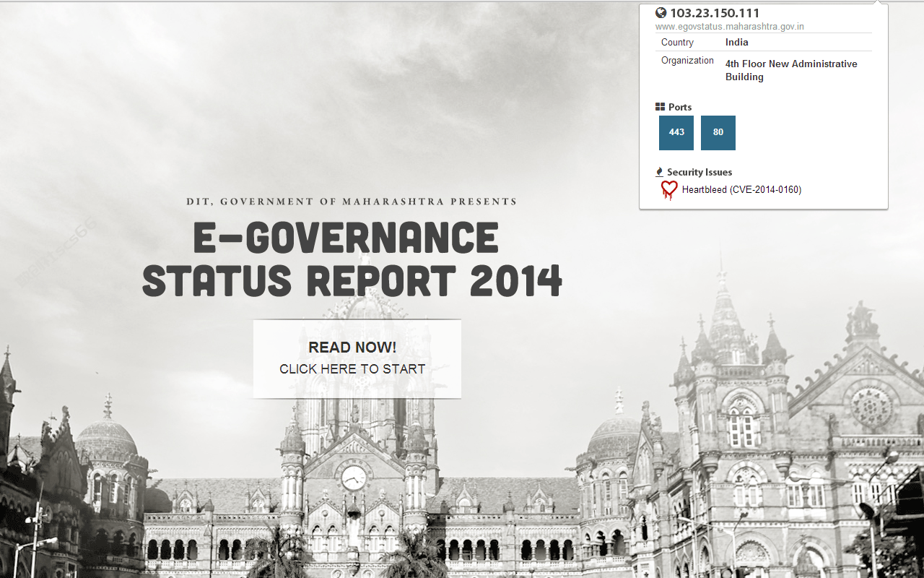Click the globe icon beside the IP address
Viewport: 924px width, 578px height.
[661, 12]
